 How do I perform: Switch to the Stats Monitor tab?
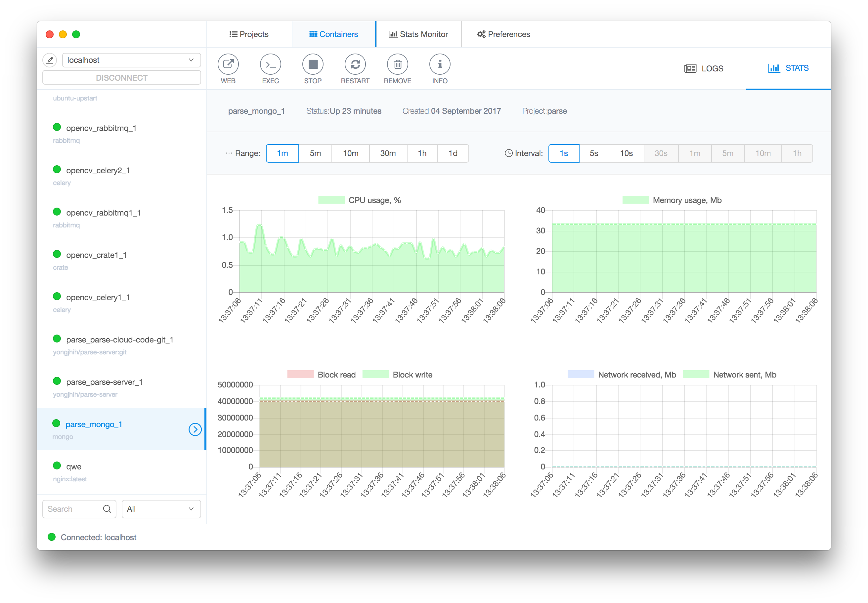click(x=418, y=34)
